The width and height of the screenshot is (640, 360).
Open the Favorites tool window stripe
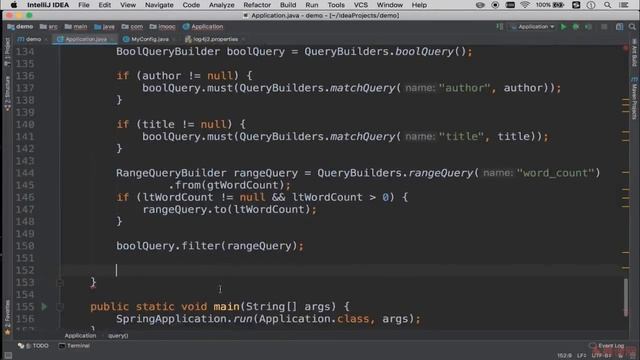[7, 318]
